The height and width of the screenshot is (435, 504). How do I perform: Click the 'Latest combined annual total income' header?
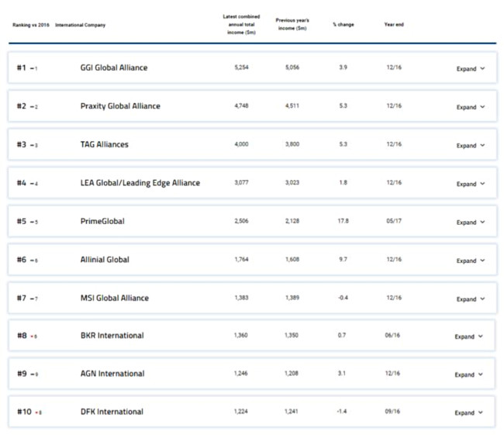(241, 25)
